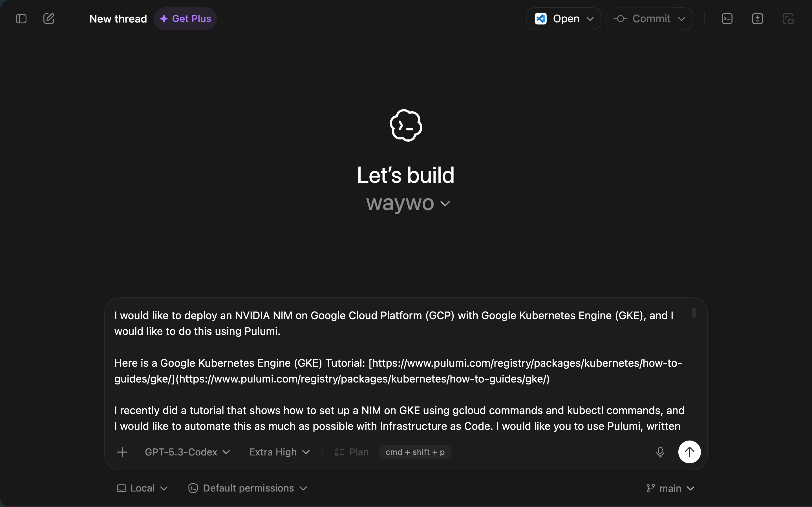
Task: Expand the Commit dropdown arrow
Action: coord(681,19)
